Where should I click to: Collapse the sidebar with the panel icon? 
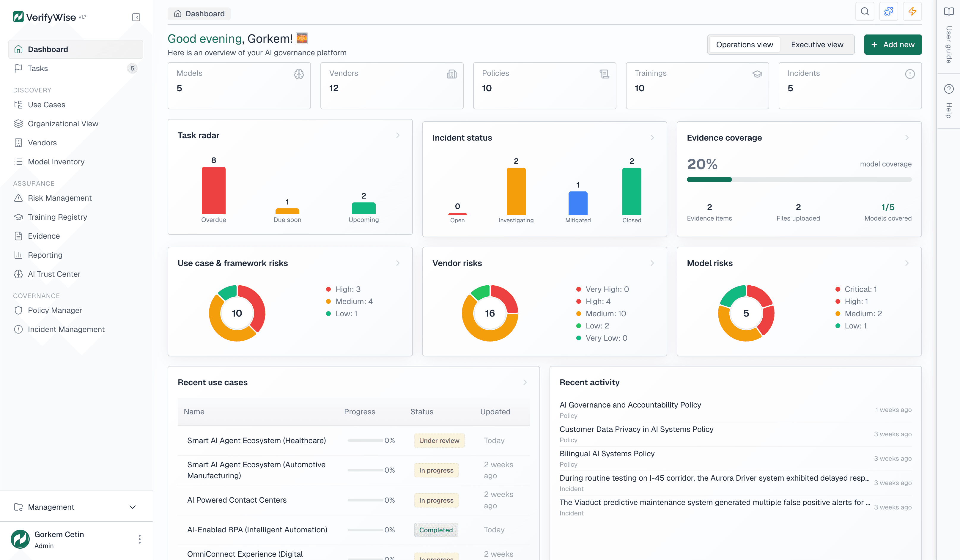point(136,17)
